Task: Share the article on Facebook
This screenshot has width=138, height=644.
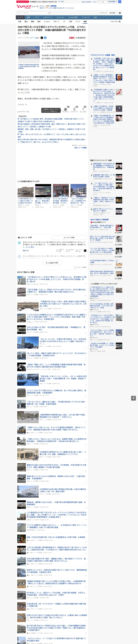Action: [x=45, y=38]
